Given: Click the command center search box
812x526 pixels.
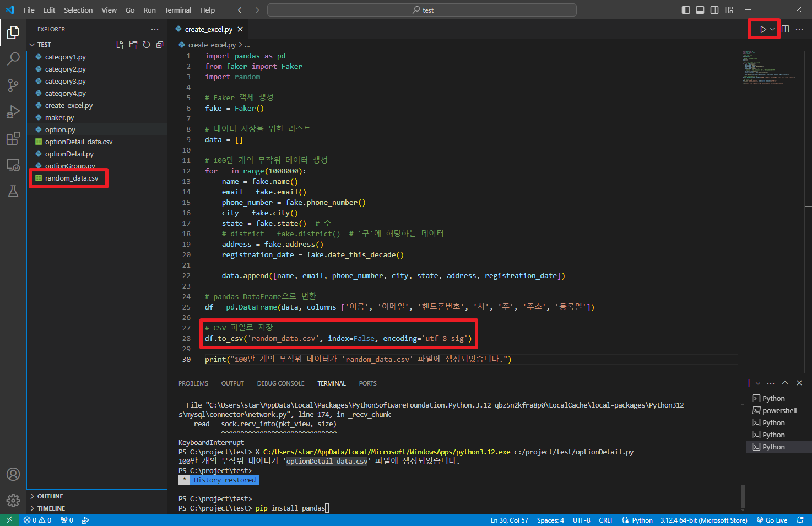Looking at the screenshot, I should [422, 10].
